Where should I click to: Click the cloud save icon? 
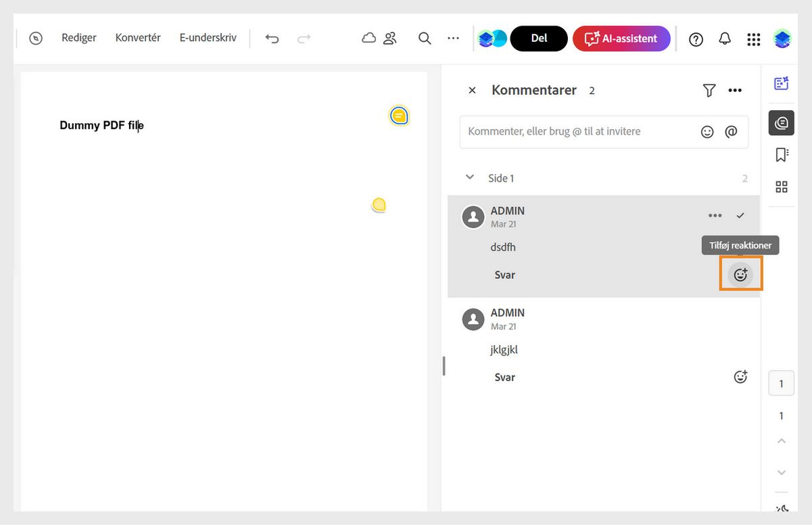(x=368, y=39)
